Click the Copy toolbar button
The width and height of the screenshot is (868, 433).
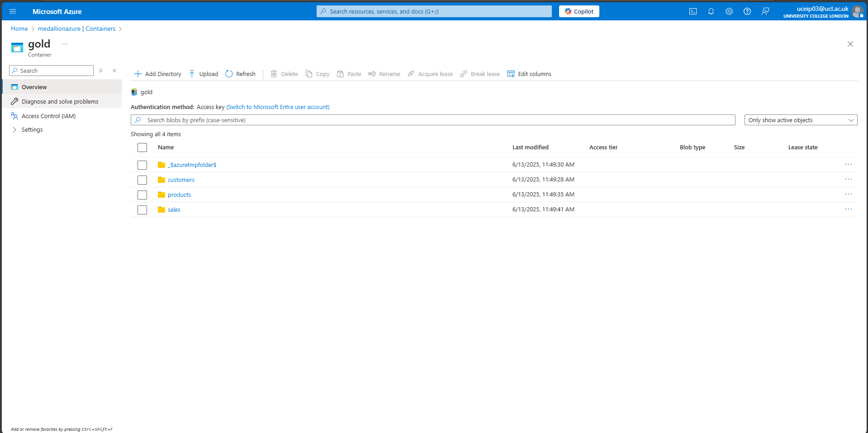318,74
